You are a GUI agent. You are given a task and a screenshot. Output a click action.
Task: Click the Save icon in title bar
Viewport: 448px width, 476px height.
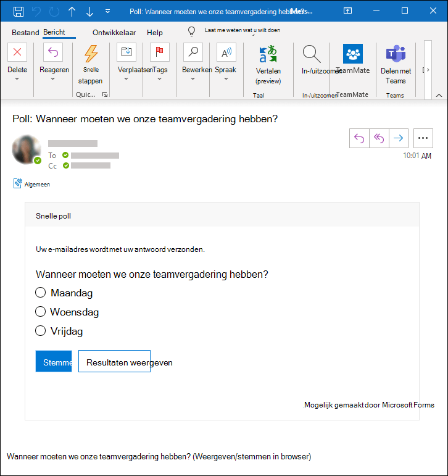[19, 12]
